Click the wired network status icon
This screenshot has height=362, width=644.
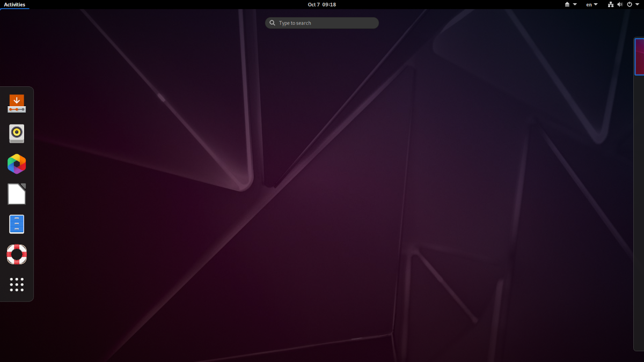tap(611, 4)
